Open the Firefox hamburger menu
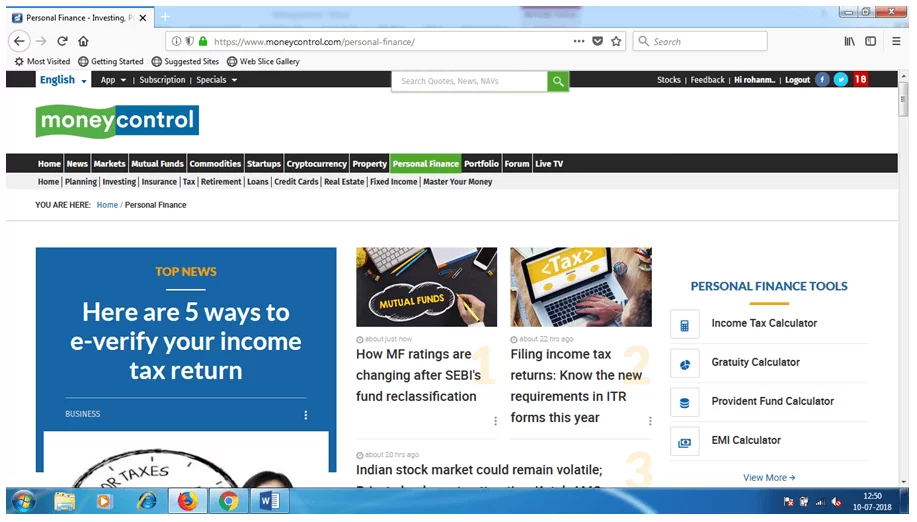 (x=896, y=42)
